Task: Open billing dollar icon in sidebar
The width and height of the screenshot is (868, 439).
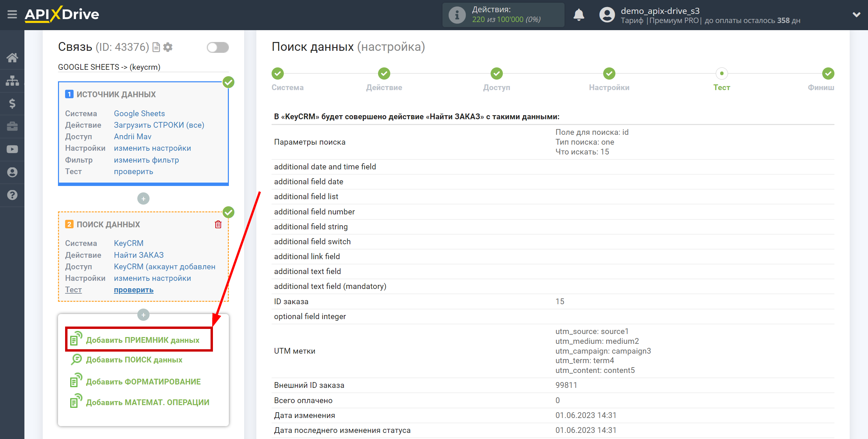Action: [12, 103]
